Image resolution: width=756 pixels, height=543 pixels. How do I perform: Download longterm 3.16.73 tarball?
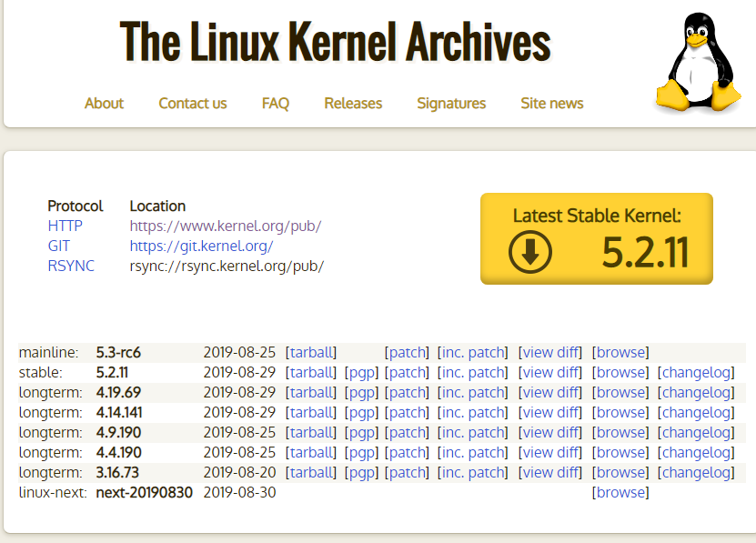click(x=311, y=473)
